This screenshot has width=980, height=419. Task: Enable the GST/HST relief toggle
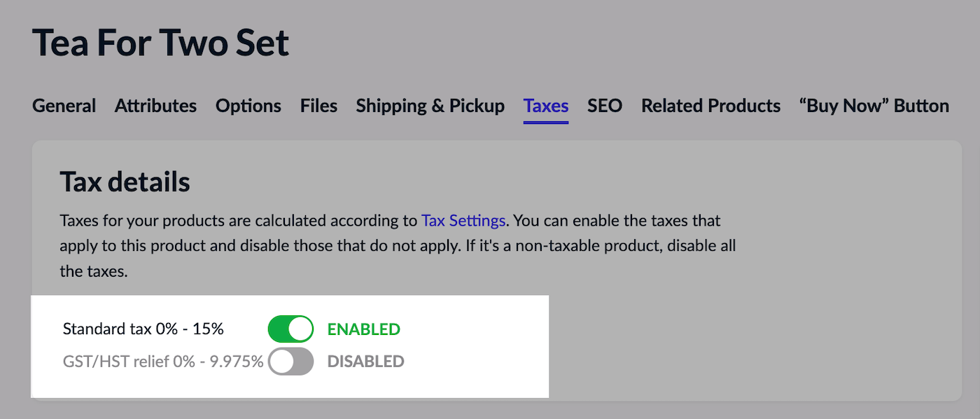(x=290, y=362)
